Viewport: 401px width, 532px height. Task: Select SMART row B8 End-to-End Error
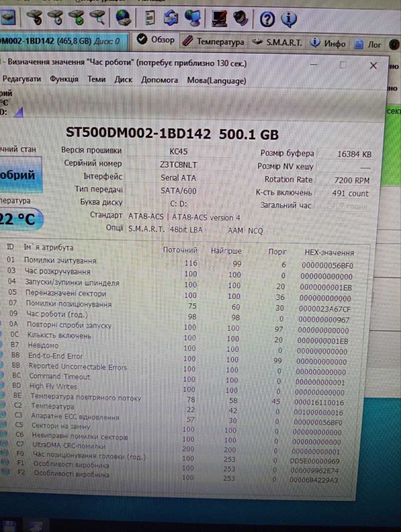[x=178, y=358]
